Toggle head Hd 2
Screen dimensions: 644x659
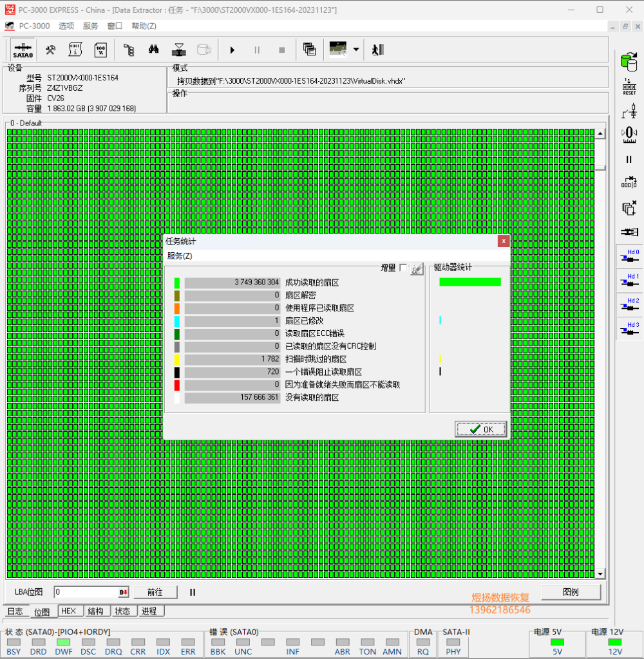coord(629,304)
